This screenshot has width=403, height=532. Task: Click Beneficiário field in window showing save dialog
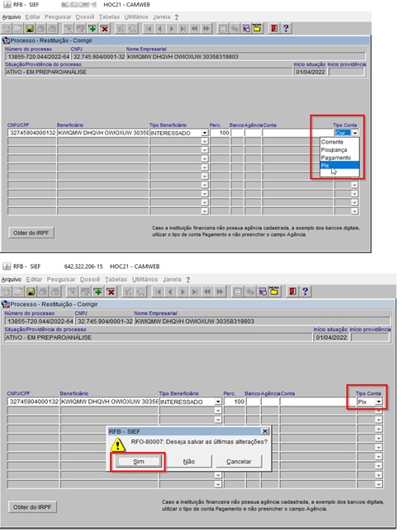click(109, 402)
